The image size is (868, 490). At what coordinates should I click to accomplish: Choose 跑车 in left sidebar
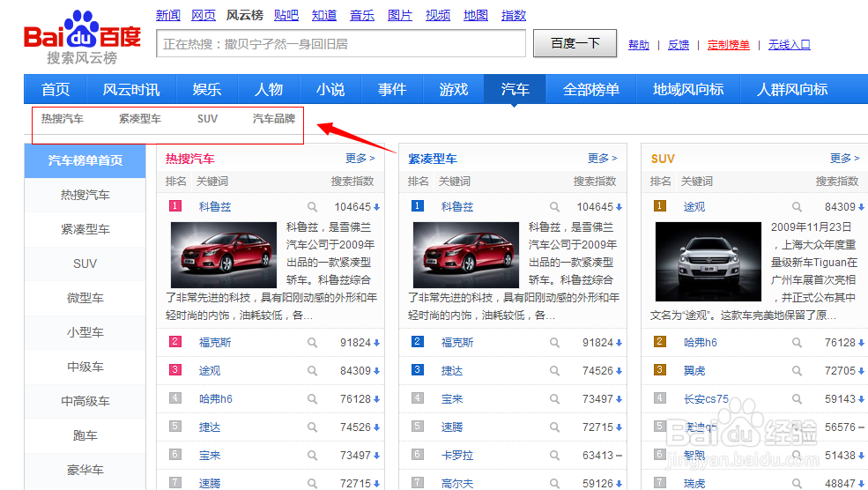point(85,435)
